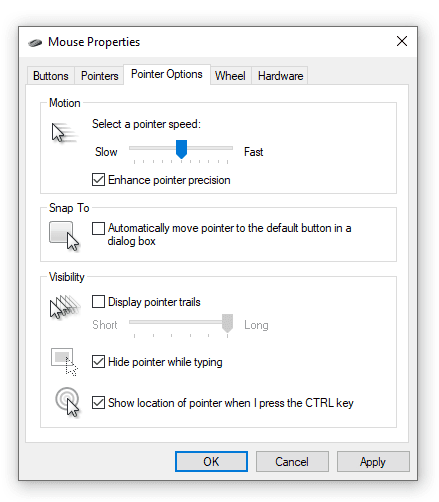
Task: Click the pointer trails icon
Action: coord(65,307)
